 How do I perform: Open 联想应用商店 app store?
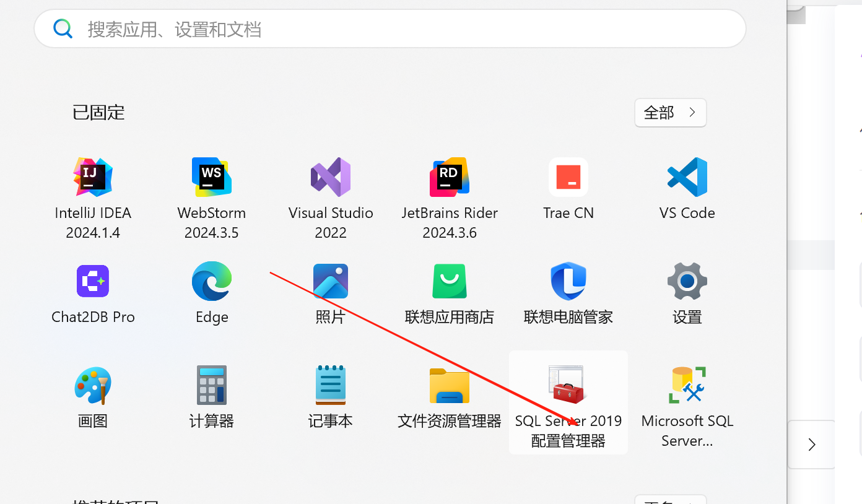[450, 293]
